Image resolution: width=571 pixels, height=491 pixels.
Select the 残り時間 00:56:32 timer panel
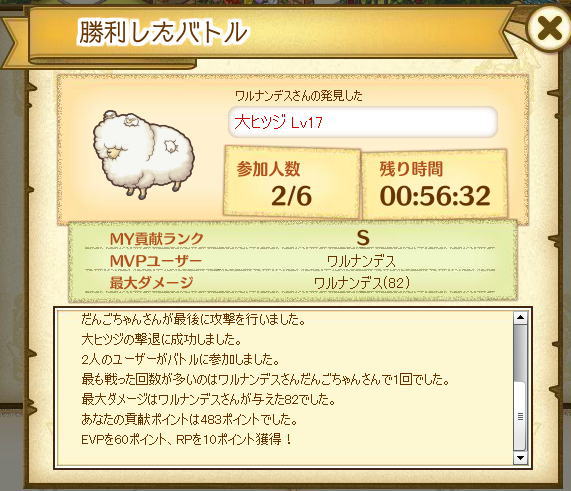[x=434, y=184]
